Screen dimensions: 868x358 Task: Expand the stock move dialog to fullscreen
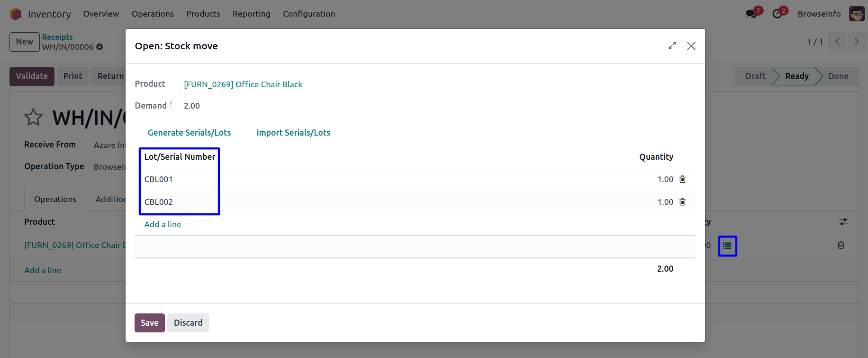[x=672, y=46]
